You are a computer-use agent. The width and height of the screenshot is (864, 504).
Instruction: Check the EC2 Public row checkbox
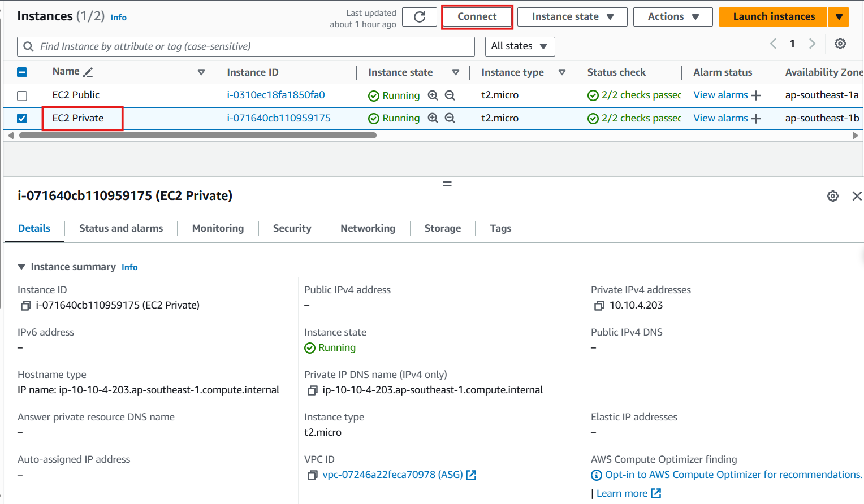(x=22, y=95)
